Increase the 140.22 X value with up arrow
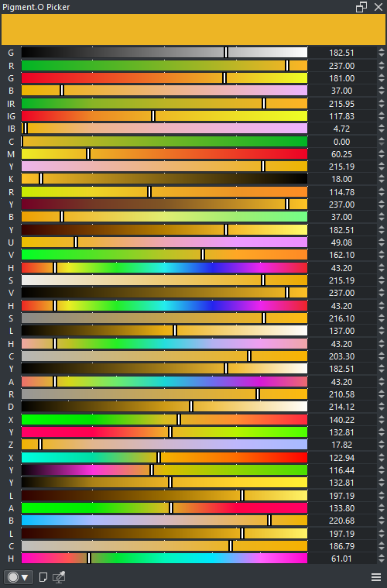This screenshot has width=387, height=588. point(382,418)
